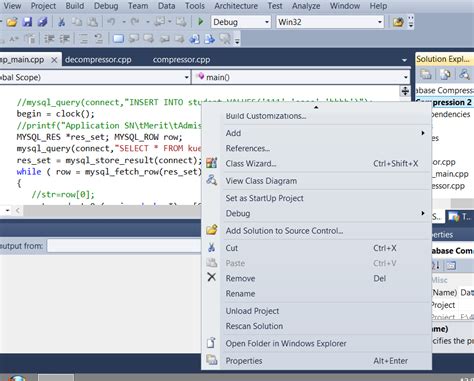This screenshot has width=474, height=381.
Task: Close the main.cpp editor tab
Action: coord(54,60)
